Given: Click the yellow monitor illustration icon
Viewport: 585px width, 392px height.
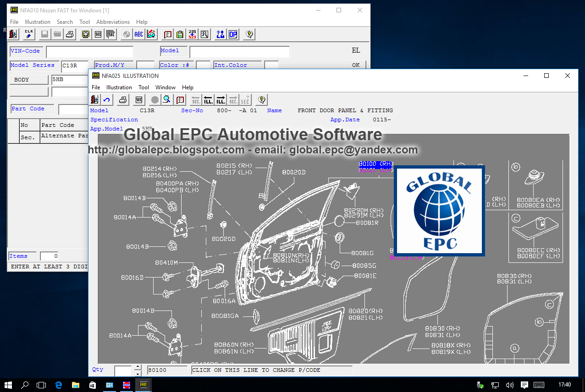Looking at the screenshot, I should (x=85, y=34).
